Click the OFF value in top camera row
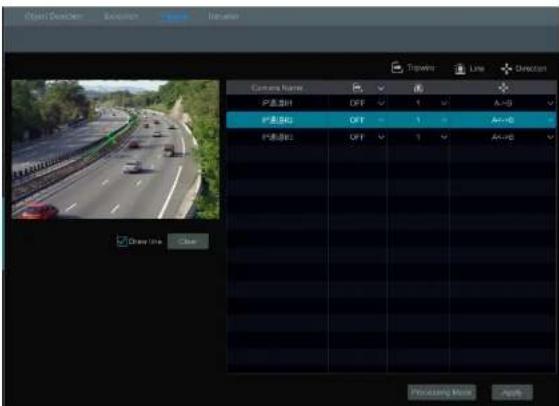Screen dimensions: 559x406 coord(357,103)
